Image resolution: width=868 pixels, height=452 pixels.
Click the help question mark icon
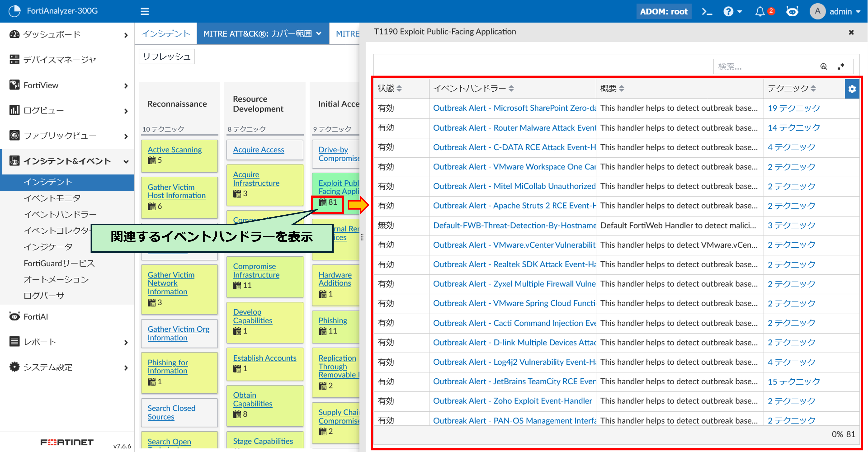click(728, 12)
